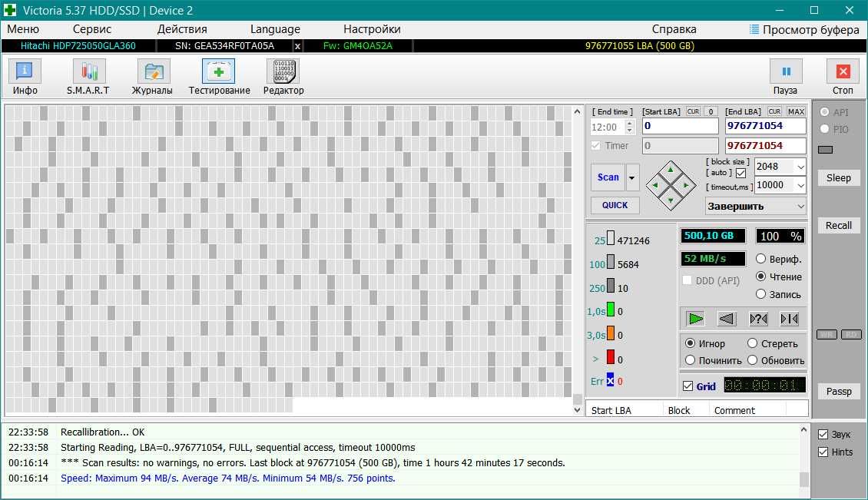Click the down arrow of the navigation diamond
Viewport: 868px width, 500px height.
671,200
